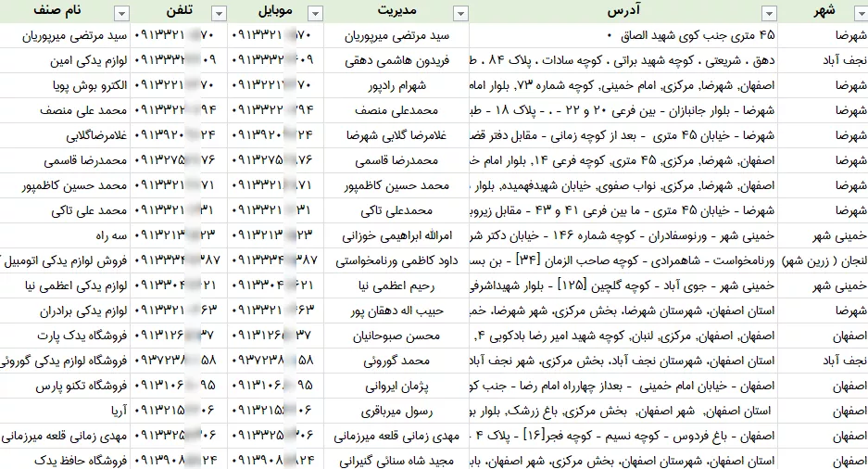
Task: Select the address cell "۴۵ متری جنب کوی شهید الصادق"
Action: [623, 35]
